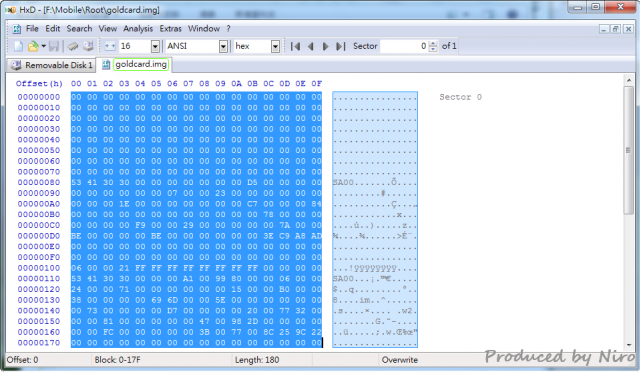Go to last sector button
Viewport: 640px width, 372px height.
[x=340, y=47]
